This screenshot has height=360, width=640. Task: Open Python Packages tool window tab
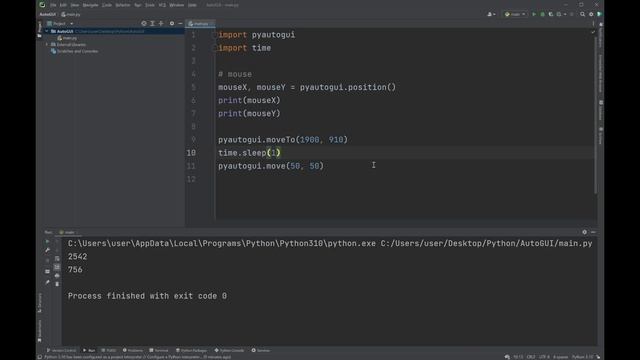point(192,350)
